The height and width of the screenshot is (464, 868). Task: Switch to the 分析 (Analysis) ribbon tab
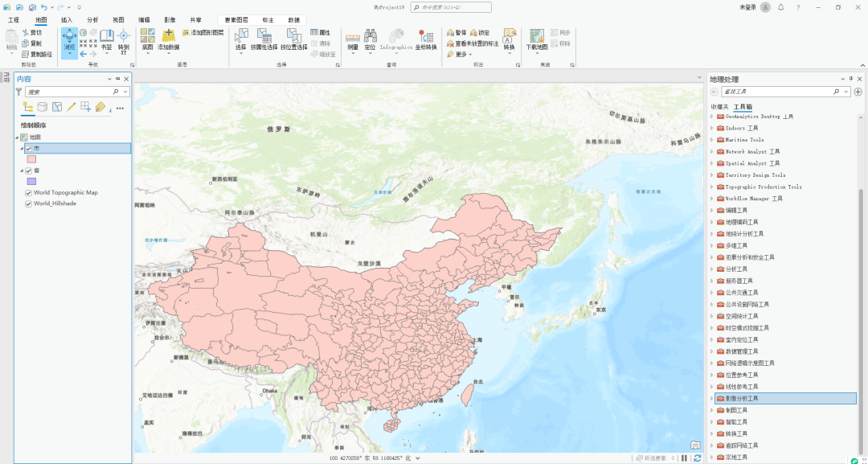pyautogui.click(x=92, y=20)
